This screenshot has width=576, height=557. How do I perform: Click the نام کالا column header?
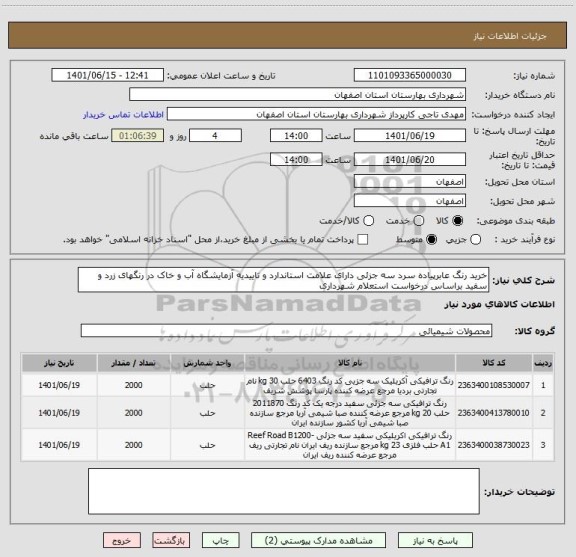pos(350,363)
